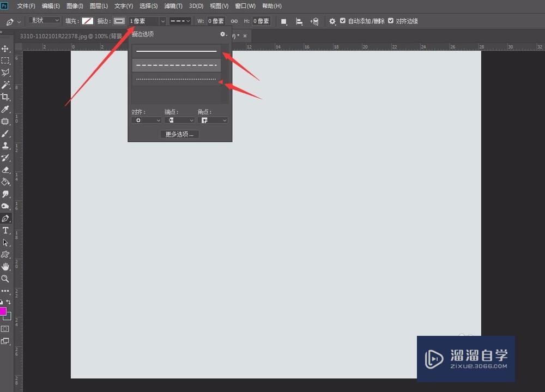This screenshot has width=545, height=392.
Task: Select the Custom Shape tool
Action: pos(5,255)
